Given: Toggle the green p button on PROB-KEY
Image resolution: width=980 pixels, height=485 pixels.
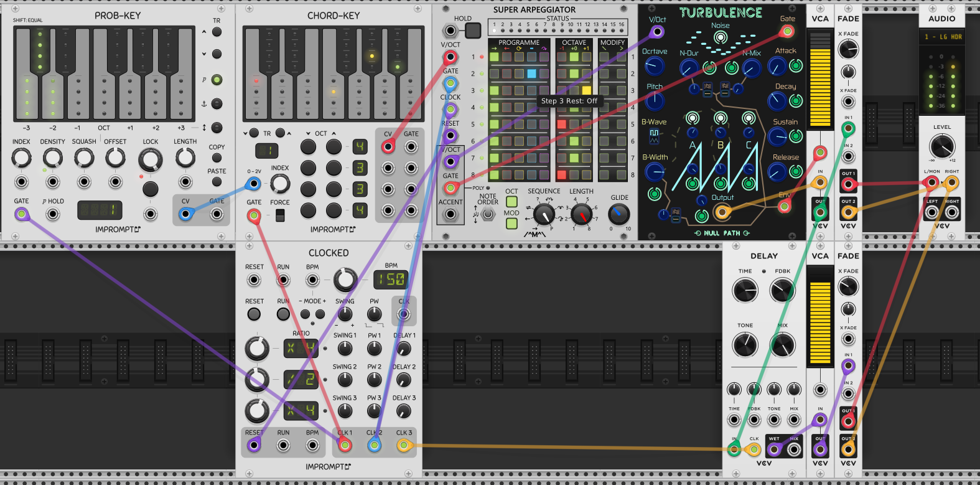Looking at the screenshot, I should (x=217, y=80).
